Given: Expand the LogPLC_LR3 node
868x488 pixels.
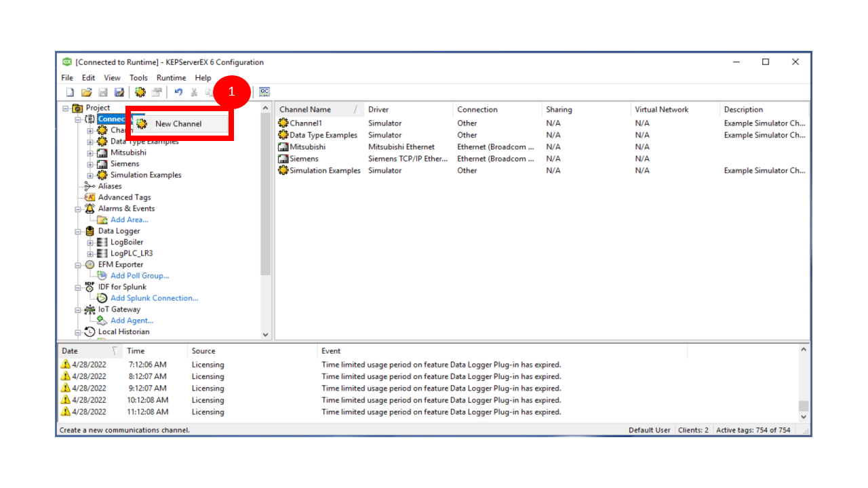Looking at the screenshot, I should tap(90, 253).
